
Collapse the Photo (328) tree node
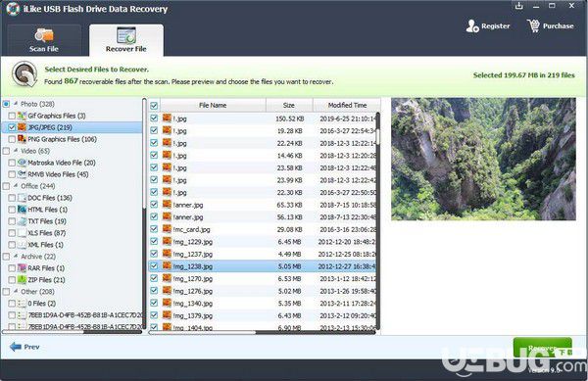pos(16,104)
